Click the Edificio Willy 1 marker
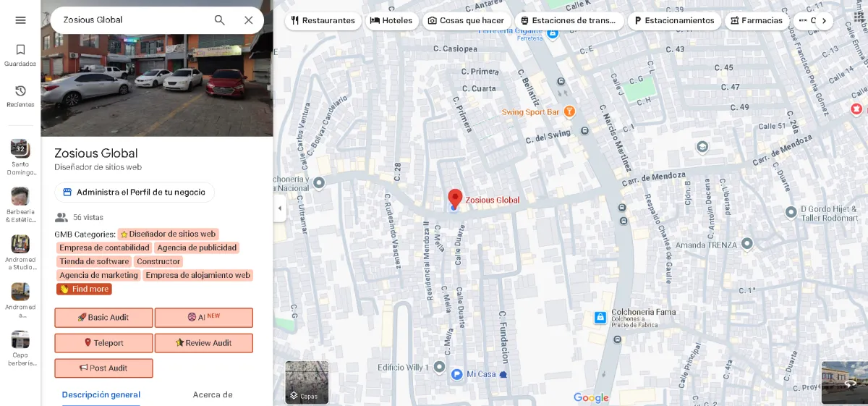868x406 pixels. coord(438,368)
